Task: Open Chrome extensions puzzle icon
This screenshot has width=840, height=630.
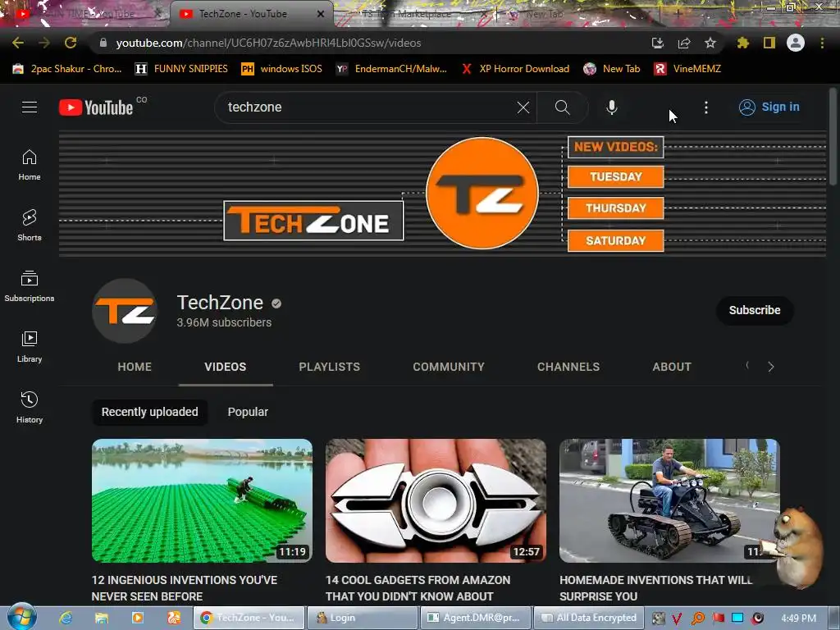Action: [743, 43]
